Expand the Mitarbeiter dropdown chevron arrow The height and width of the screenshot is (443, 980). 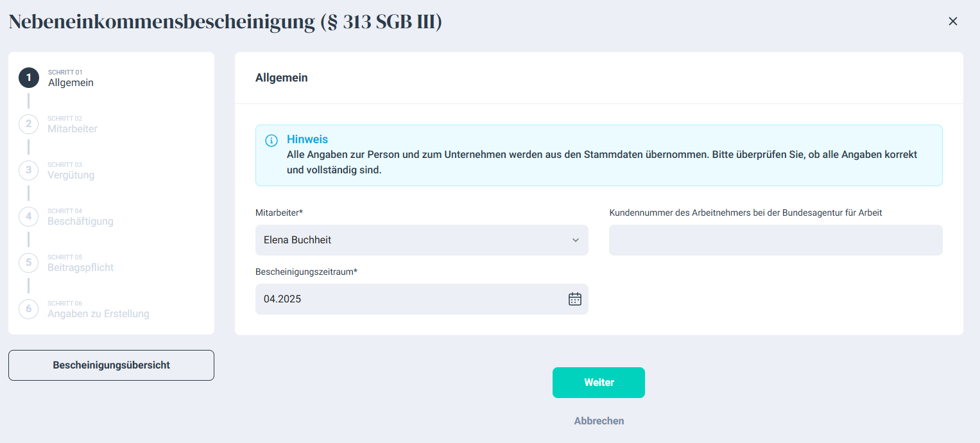click(x=575, y=240)
